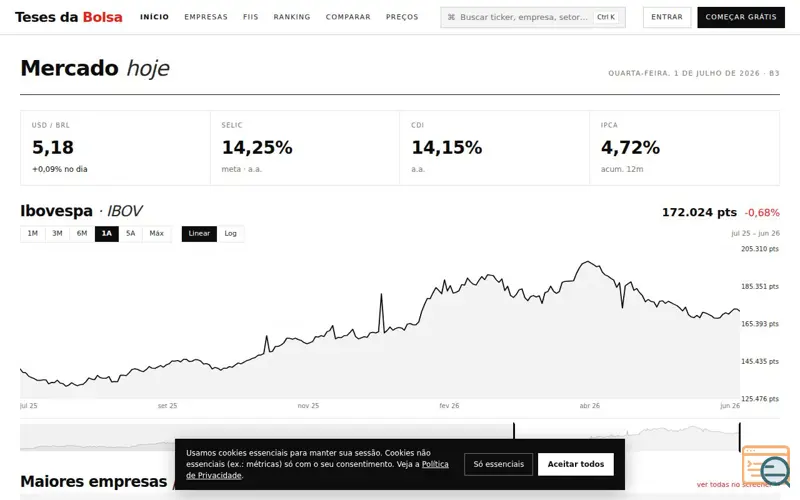The width and height of the screenshot is (800, 500).
Task: Open the Empresas nav item
Action: tap(206, 17)
